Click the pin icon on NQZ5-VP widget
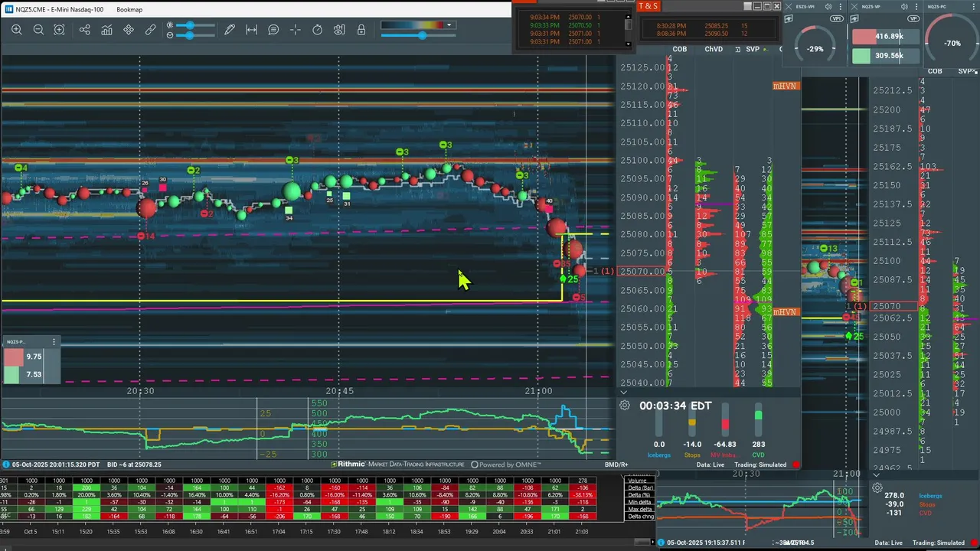 (855, 19)
